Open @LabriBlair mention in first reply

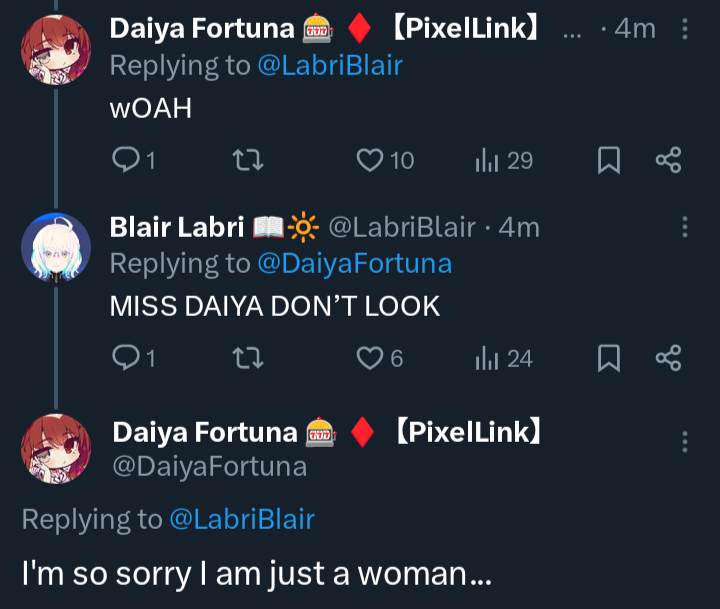[x=329, y=65]
